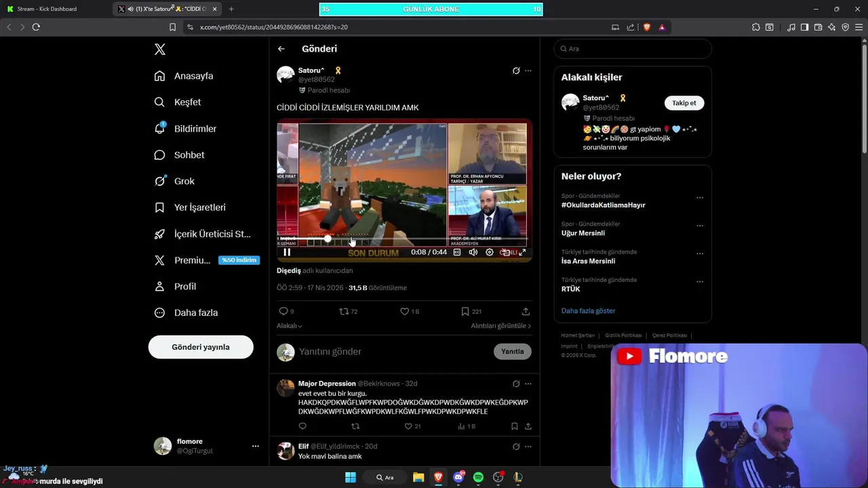Open Grok icon on Elif's reply

click(516, 447)
